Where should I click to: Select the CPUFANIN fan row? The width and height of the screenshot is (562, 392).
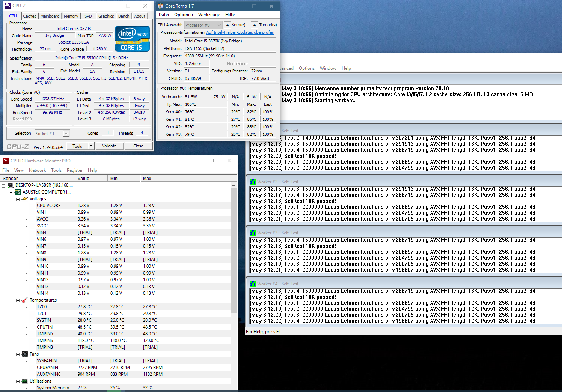(x=115, y=368)
